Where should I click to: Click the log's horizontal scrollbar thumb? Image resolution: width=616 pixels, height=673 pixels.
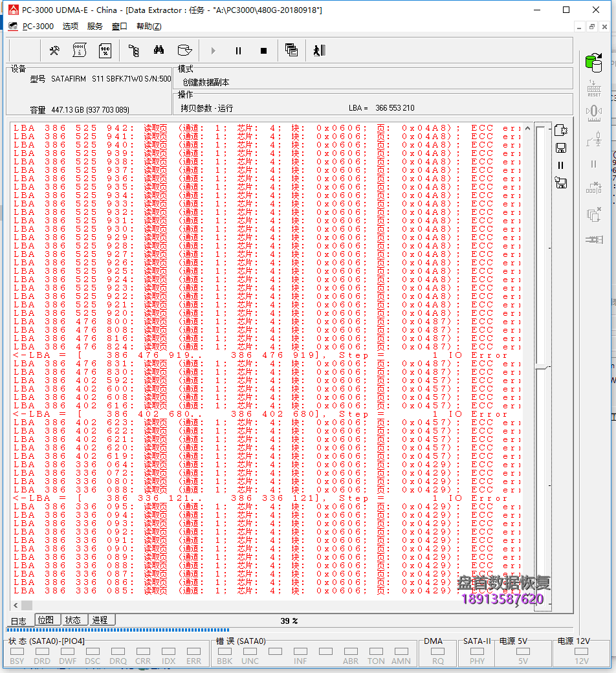[27, 605]
